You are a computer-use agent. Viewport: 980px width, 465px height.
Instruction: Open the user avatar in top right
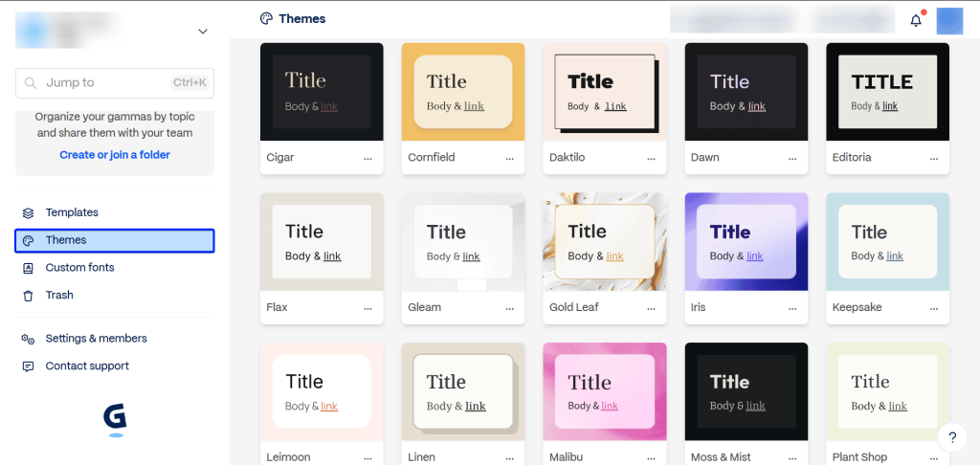coord(948,20)
